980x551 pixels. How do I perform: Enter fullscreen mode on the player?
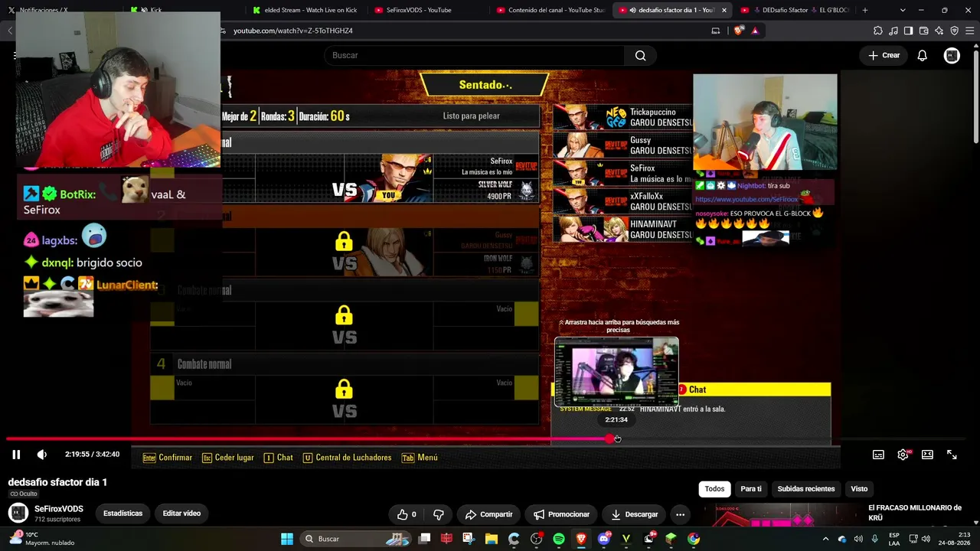(x=952, y=455)
